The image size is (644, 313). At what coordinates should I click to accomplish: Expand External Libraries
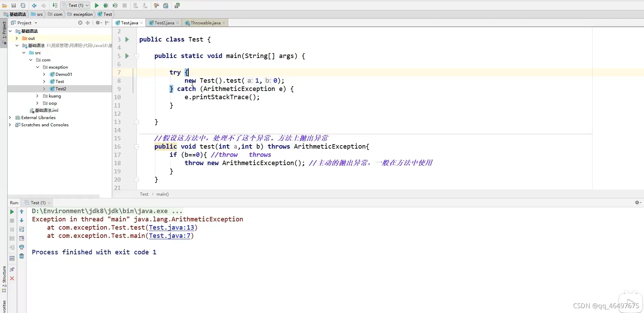[x=10, y=118]
